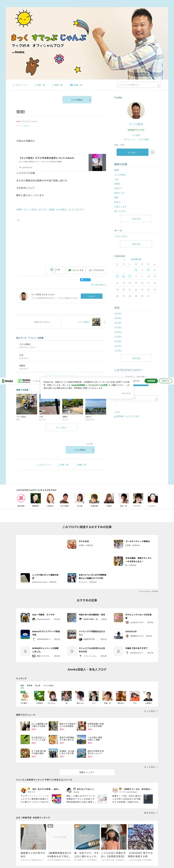Select the ジャンル総合 ranking tab

coord(48,685)
